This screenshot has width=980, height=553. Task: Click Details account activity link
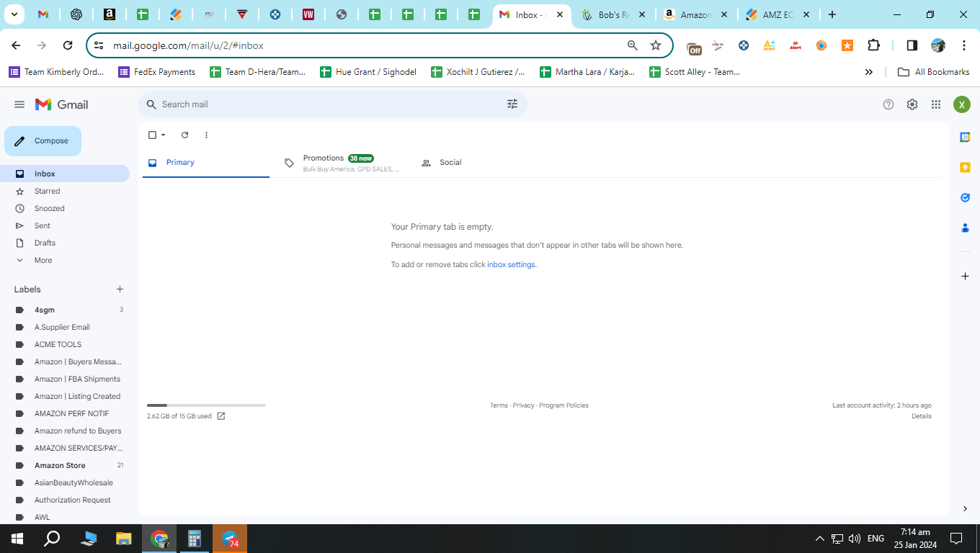(x=921, y=416)
